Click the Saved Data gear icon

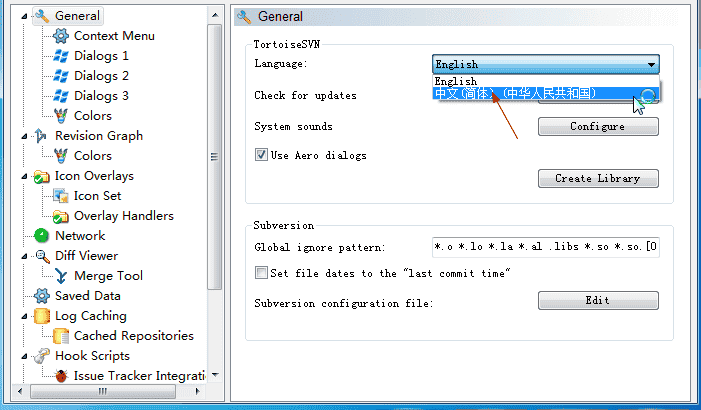tap(42, 296)
